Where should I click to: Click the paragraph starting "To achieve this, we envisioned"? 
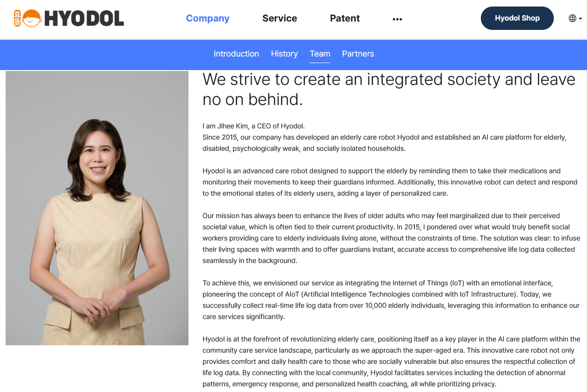[x=391, y=300]
